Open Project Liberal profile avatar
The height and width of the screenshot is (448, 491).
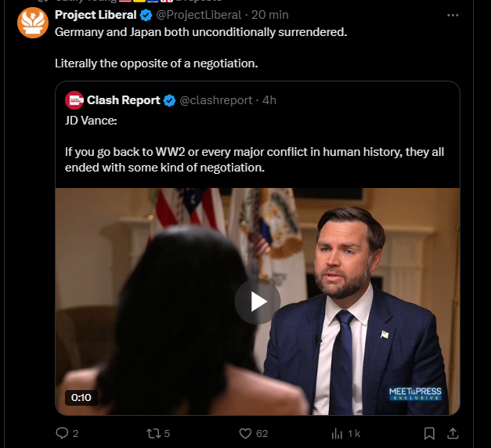33,22
